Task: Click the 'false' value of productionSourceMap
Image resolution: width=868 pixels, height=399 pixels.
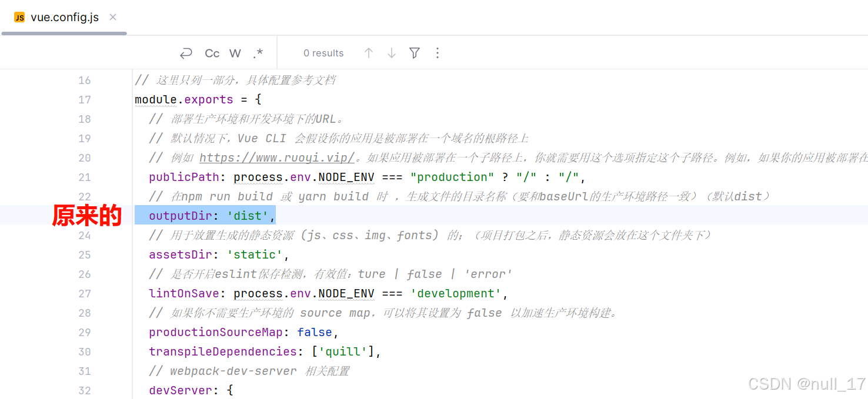Action: point(315,332)
